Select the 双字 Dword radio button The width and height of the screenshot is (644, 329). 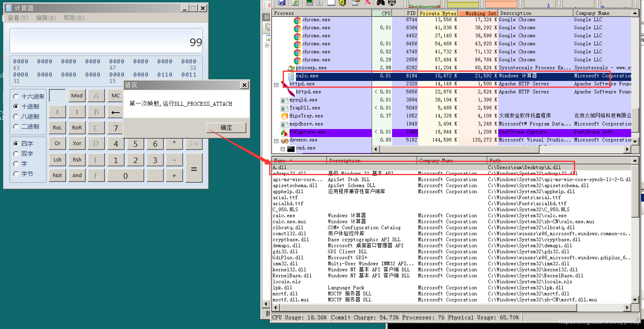tap(16, 154)
